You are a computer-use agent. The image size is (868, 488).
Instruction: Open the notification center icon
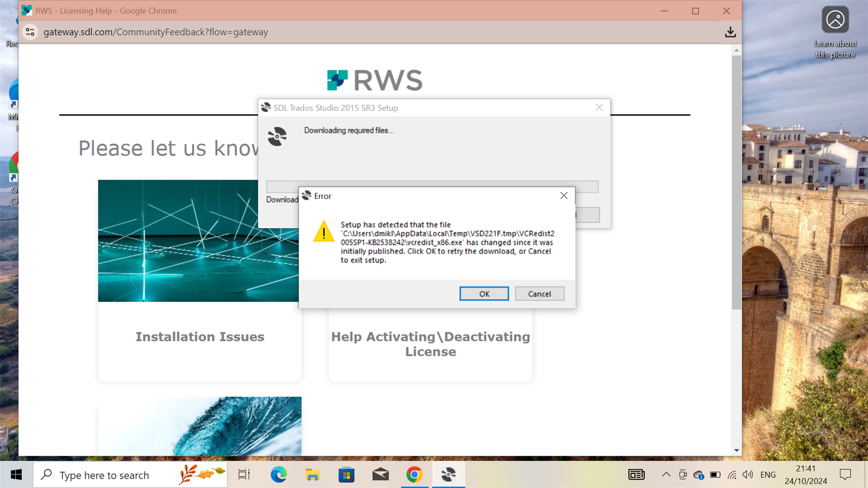click(845, 475)
